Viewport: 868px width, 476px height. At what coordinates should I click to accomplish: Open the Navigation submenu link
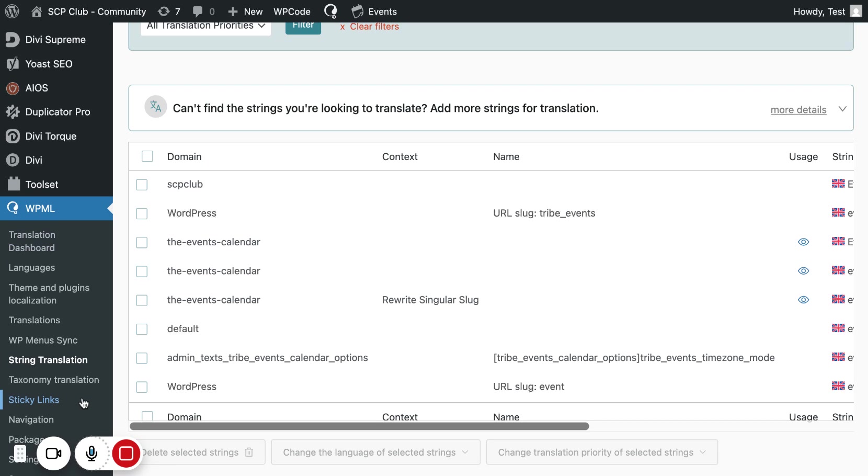click(x=31, y=420)
